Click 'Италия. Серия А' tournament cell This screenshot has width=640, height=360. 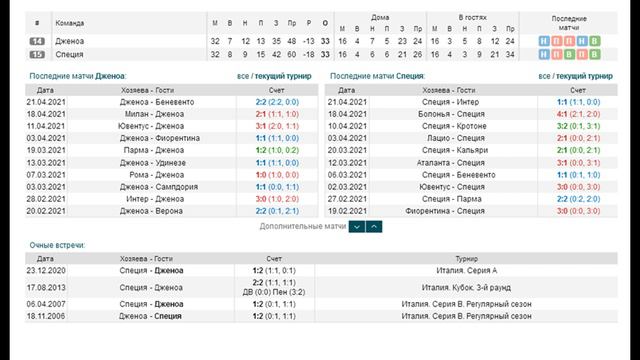(467, 270)
